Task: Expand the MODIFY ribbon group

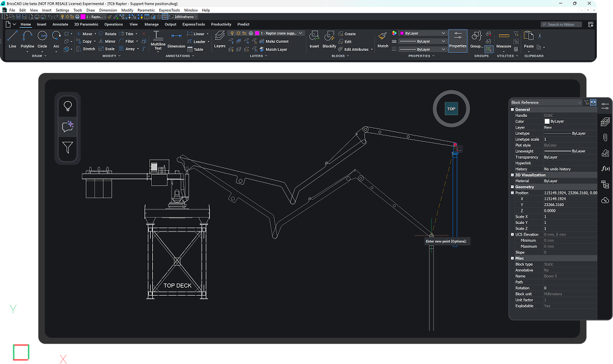Action: pos(111,56)
